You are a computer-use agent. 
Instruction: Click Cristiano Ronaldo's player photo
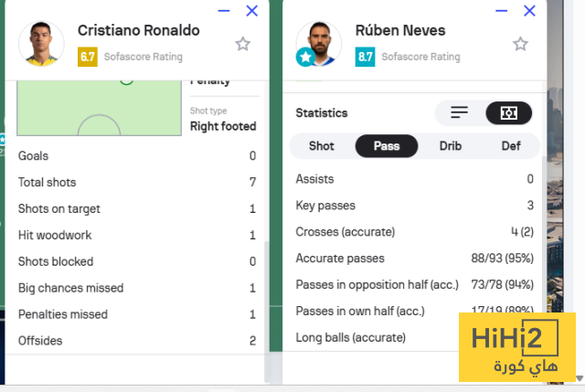pyautogui.click(x=41, y=42)
